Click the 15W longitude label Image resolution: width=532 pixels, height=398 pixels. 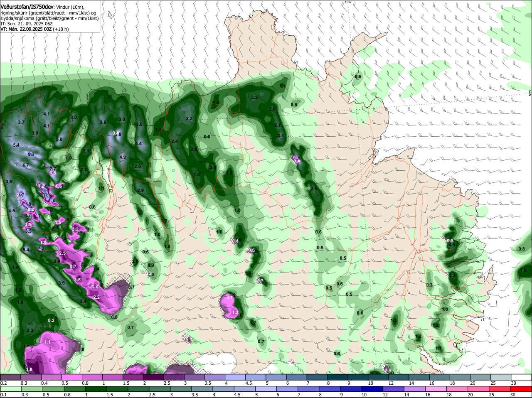[348, 2]
